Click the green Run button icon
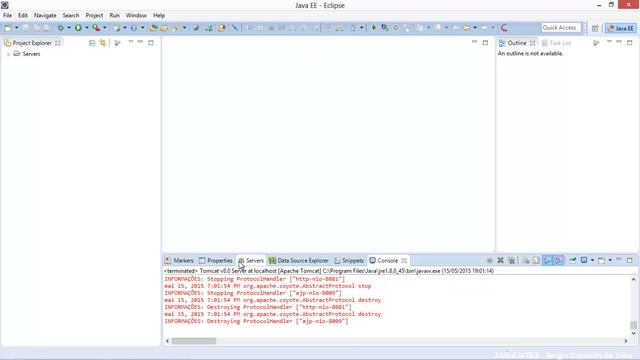 point(78,28)
